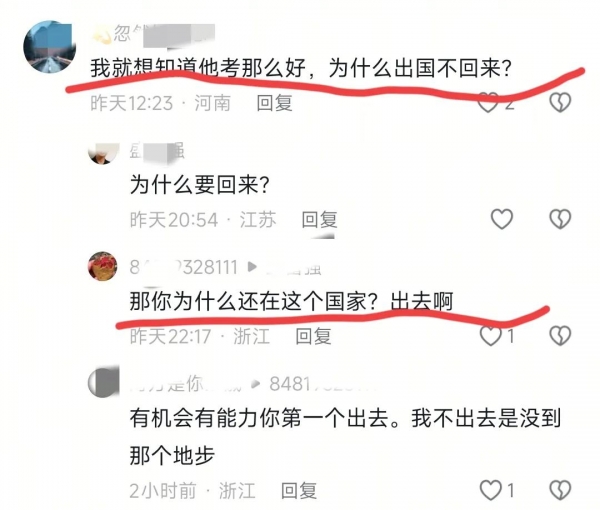The height and width of the screenshot is (510, 600).
Task: Dislike the 浙江 22:17 reply broken heart
Action: (x=560, y=336)
